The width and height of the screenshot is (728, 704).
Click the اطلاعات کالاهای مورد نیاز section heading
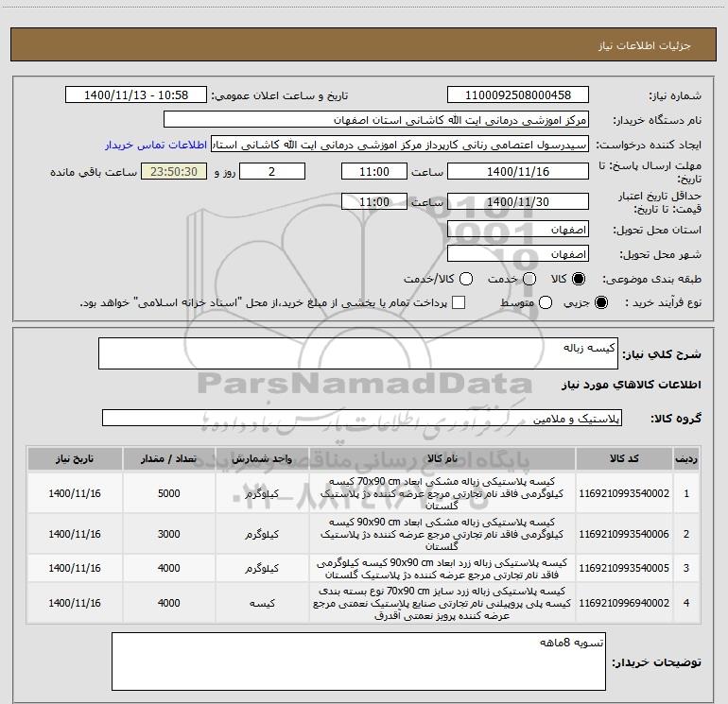pyautogui.click(x=632, y=385)
